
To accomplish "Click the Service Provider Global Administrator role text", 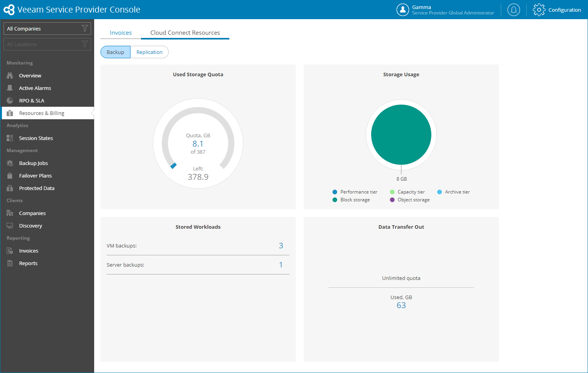I will (453, 13).
